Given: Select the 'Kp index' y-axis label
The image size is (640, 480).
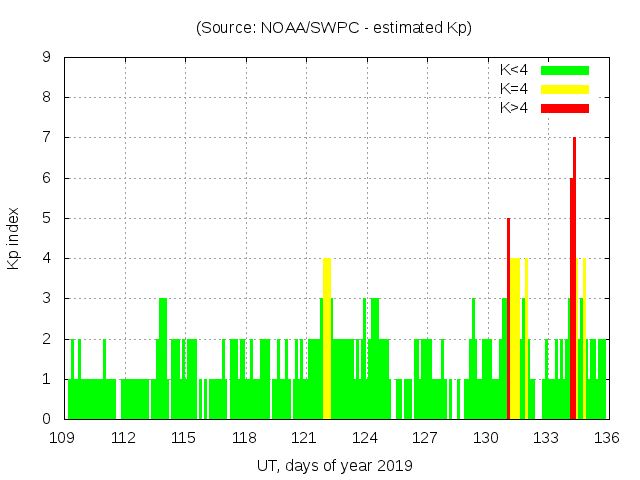Looking at the screenshot, I should pyautogui.click(x=14, y=238).
